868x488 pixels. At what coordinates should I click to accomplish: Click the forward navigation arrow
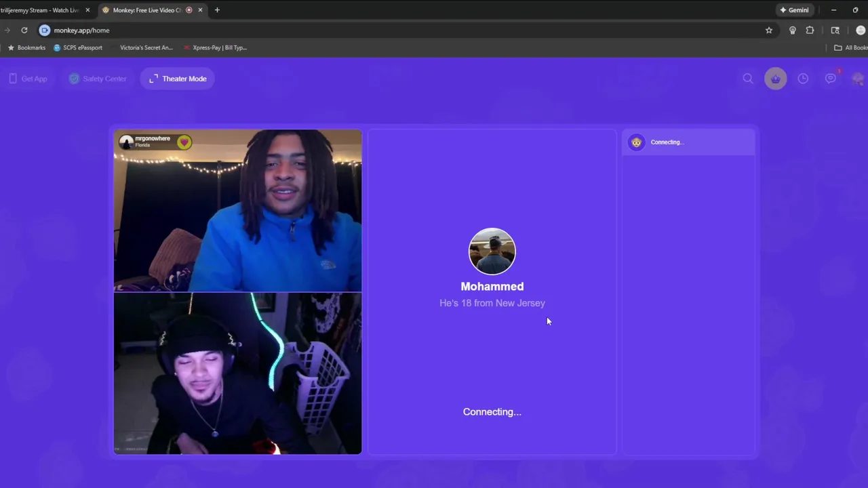(x=7, y=30)
